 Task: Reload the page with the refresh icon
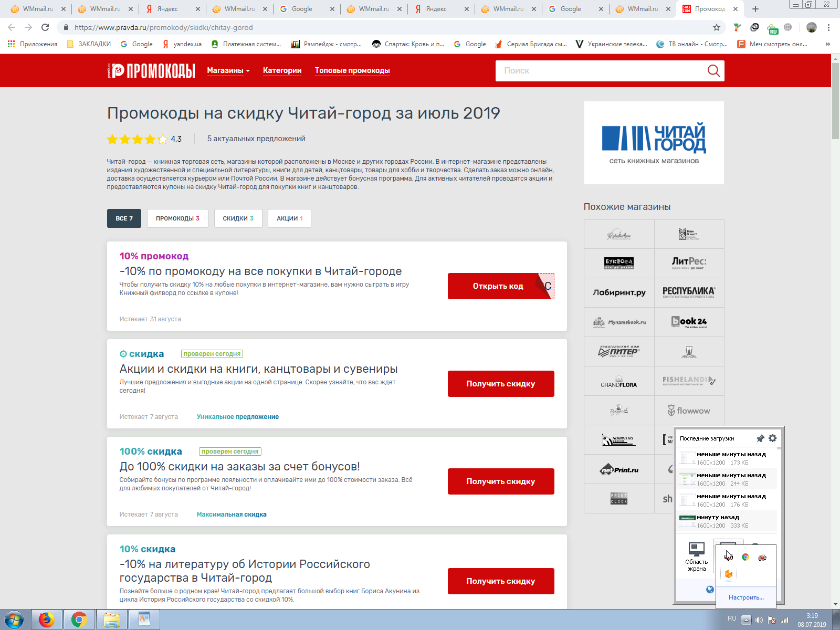click(x=45, y=27)
